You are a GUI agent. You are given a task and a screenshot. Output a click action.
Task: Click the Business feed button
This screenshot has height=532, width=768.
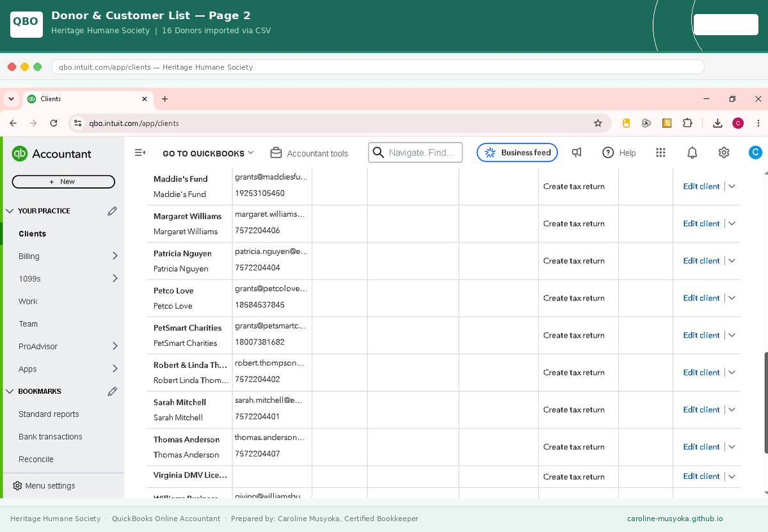coord(517,152)
